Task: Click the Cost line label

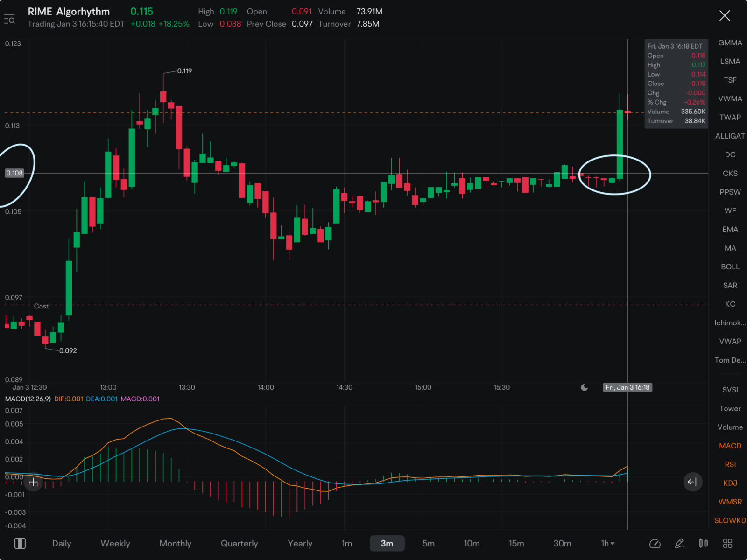Action: (x=41, y=306)
